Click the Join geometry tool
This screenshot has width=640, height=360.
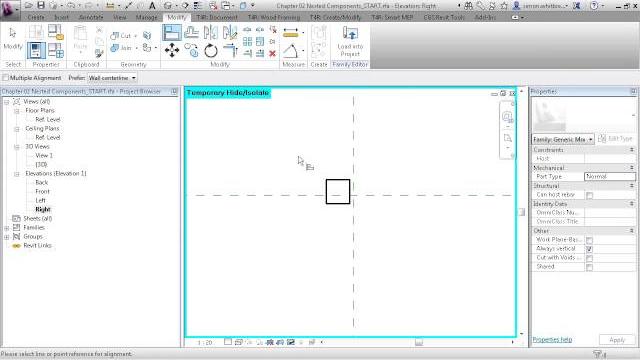point(121,48)
